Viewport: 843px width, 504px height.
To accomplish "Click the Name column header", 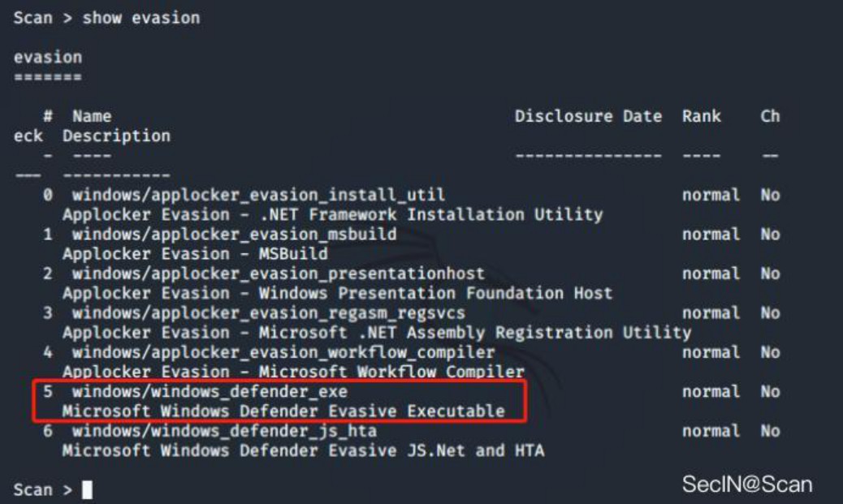I will [x=92, y=116].
